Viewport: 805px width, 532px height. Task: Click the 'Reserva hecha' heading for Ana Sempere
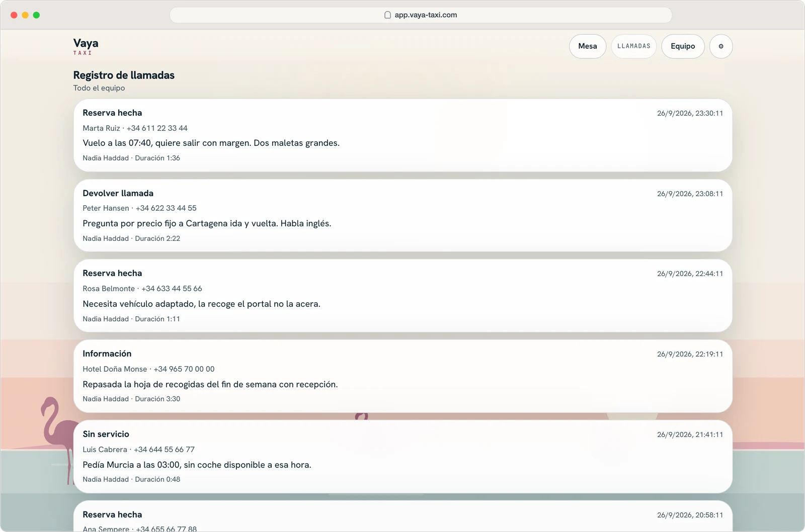112,515
